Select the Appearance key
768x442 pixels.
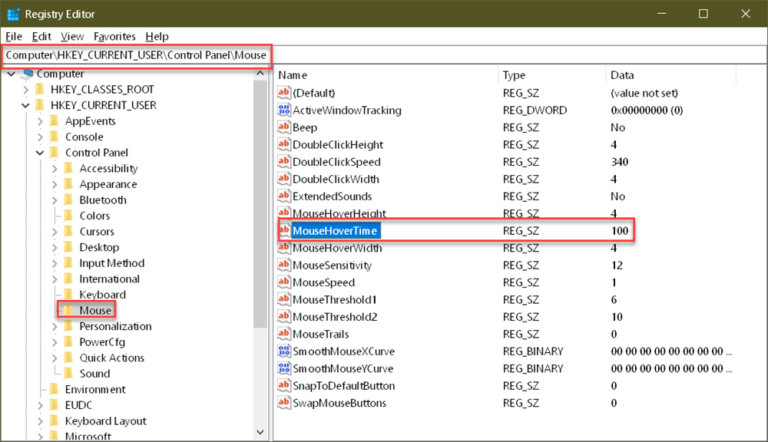(108, 184)
